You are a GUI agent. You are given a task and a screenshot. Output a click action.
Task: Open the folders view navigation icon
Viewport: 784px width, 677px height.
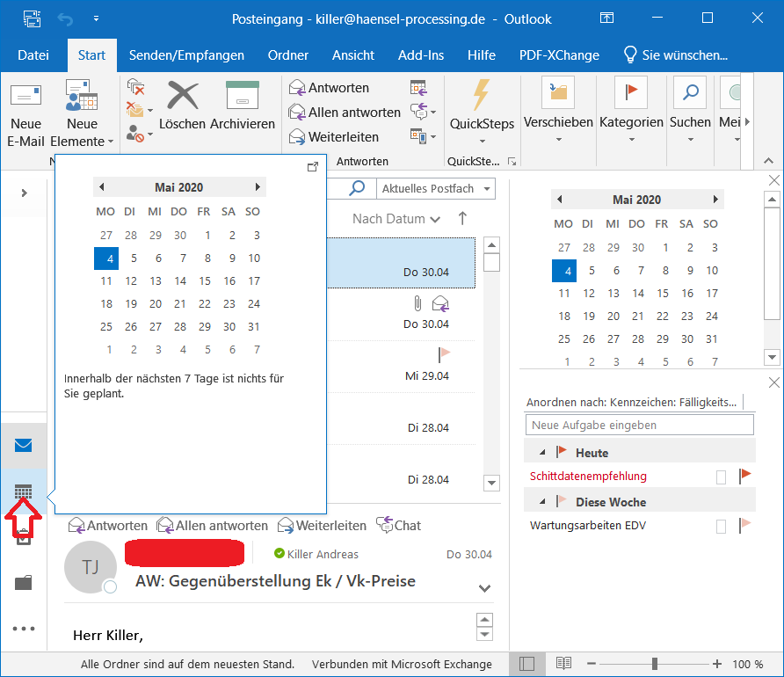coord(24,583)
